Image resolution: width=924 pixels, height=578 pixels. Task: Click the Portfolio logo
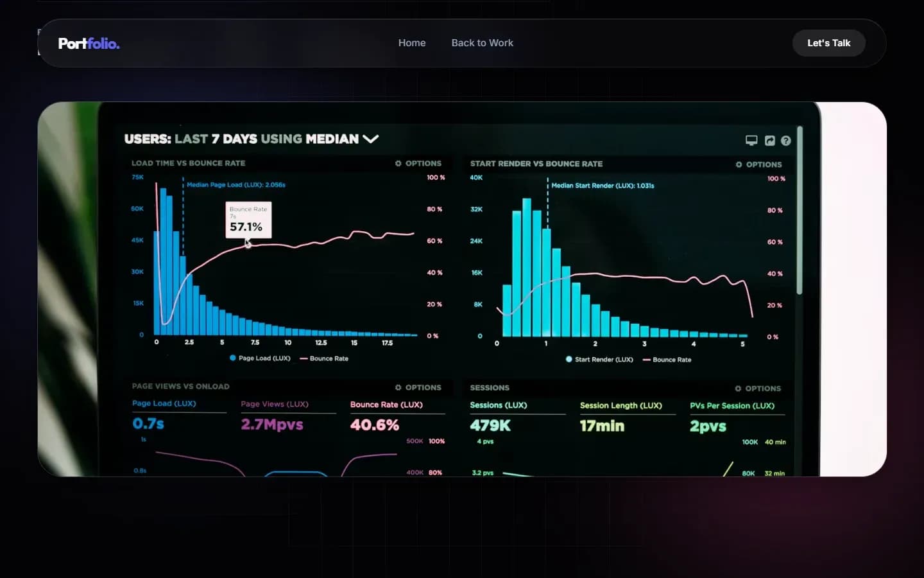[x=89, y=43]
